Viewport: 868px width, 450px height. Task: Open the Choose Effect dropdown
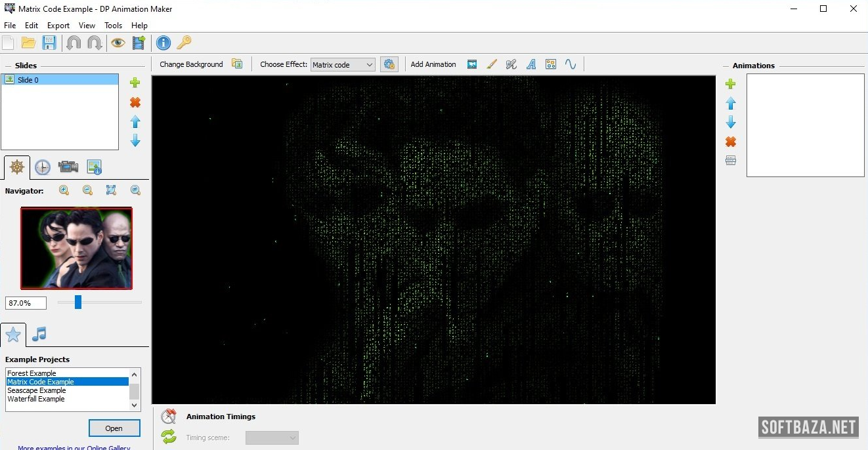click(343, 65)
